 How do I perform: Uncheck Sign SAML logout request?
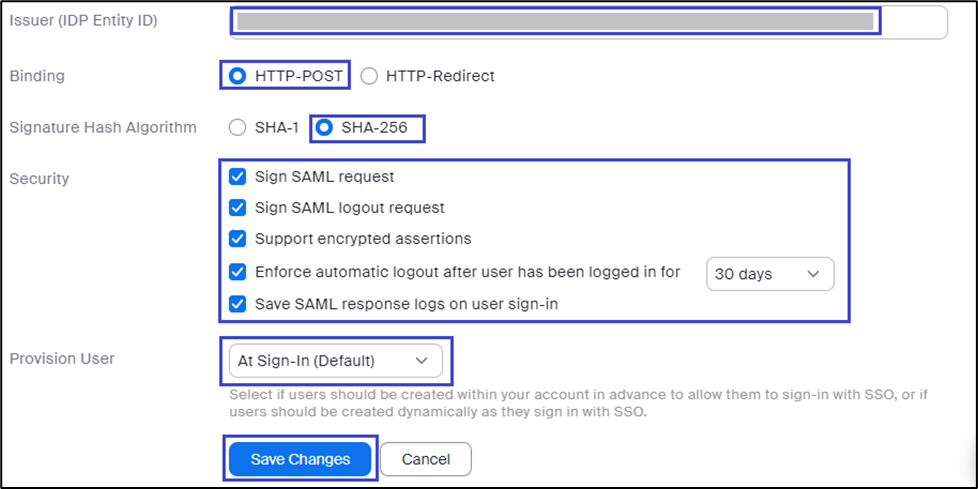(x=238, y=208)
